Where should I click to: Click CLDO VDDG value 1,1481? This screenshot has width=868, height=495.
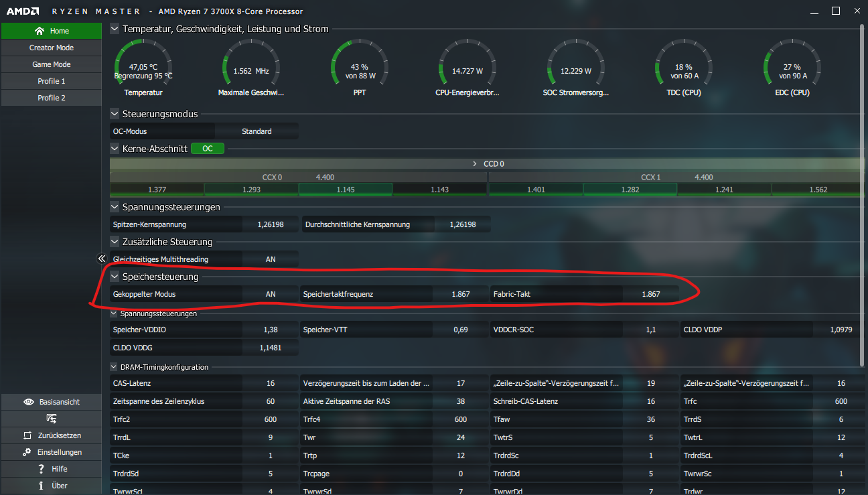pyautogui.click(x=271, y=348)
